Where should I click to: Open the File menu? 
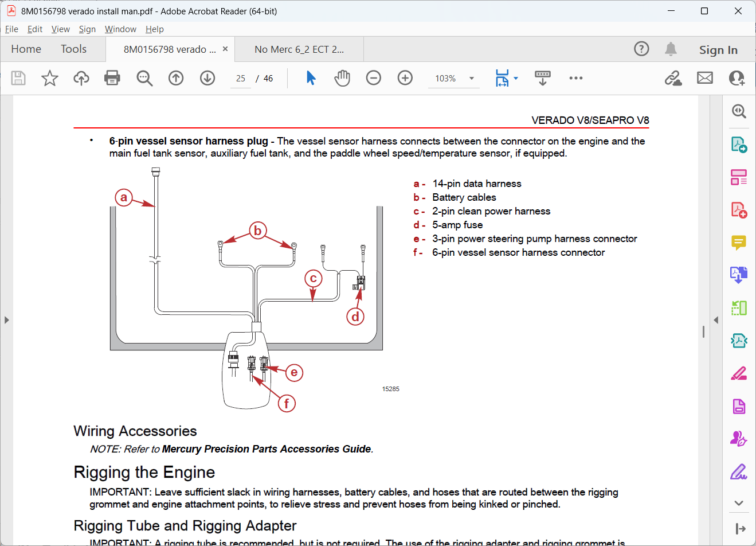[x=11, y=29]
